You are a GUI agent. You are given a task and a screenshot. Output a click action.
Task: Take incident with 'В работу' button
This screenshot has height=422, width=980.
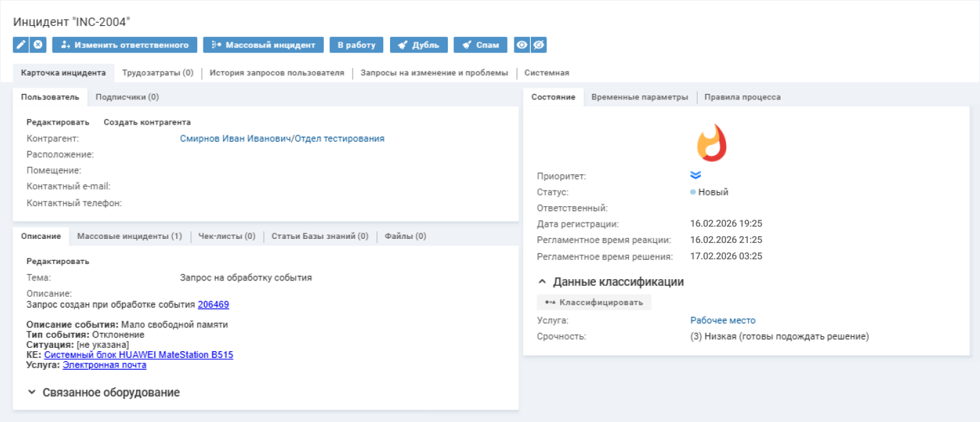click(357, 45)
